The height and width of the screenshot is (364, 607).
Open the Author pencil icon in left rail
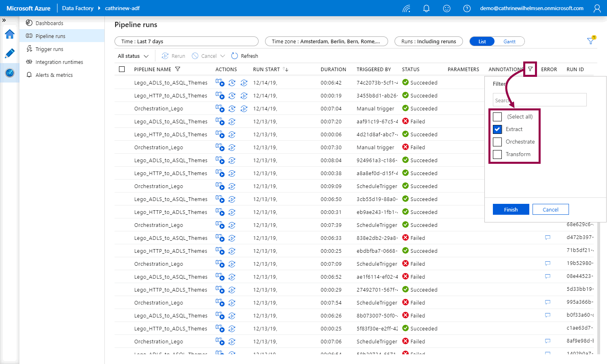[x=10, y=53]
